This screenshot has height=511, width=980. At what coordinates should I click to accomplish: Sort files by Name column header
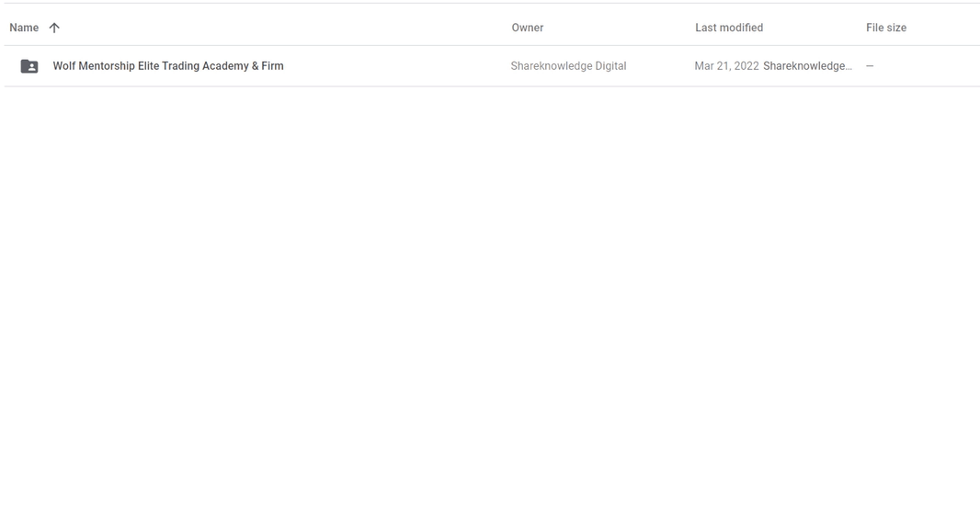point(24,28)
